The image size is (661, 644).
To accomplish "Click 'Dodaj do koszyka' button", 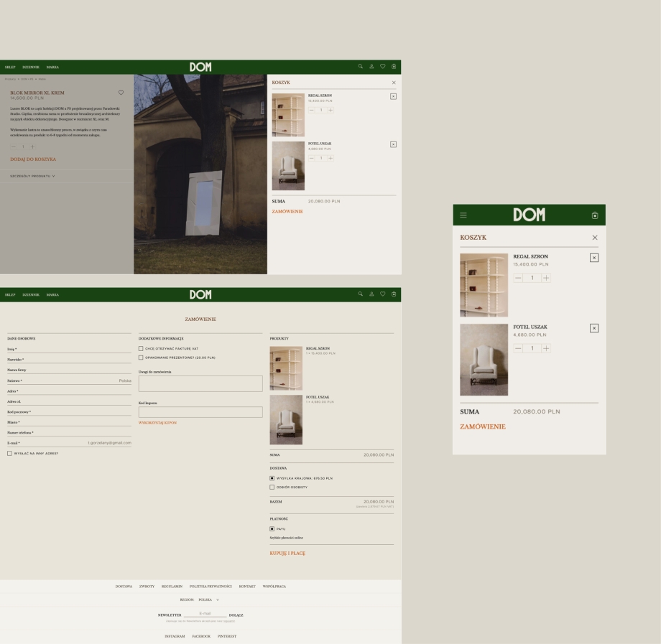I will (x=33, y=159).
